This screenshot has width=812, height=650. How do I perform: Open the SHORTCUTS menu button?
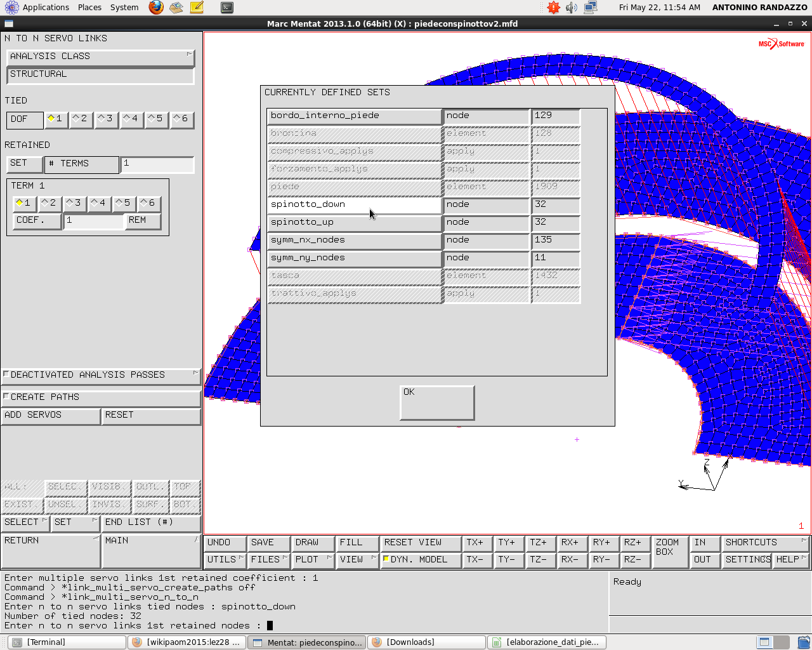[766, 543]
